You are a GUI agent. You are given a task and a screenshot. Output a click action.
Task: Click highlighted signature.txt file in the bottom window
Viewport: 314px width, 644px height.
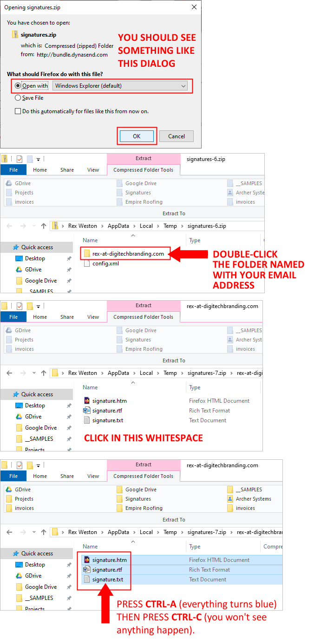pyautogui.click(x=107, y=580)
